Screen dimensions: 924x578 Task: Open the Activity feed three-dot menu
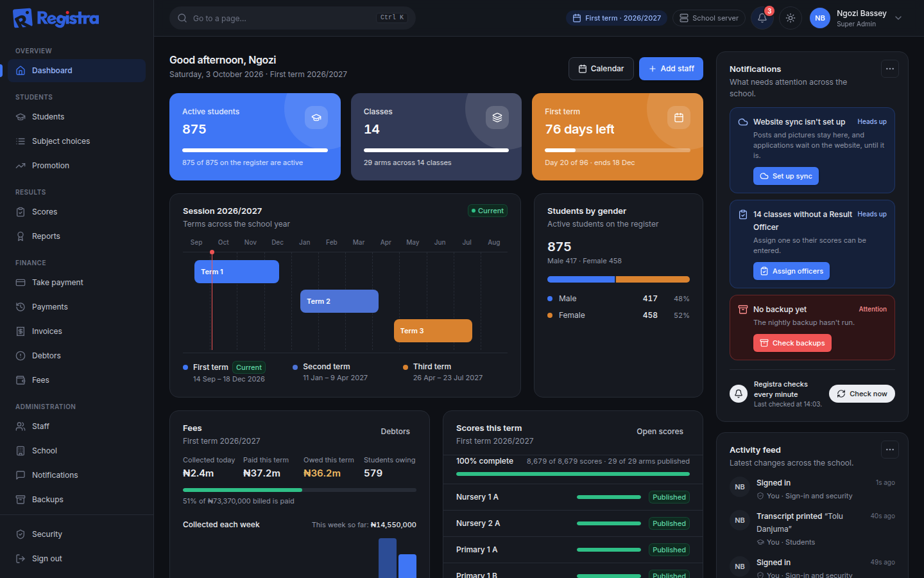pos(889,450)
